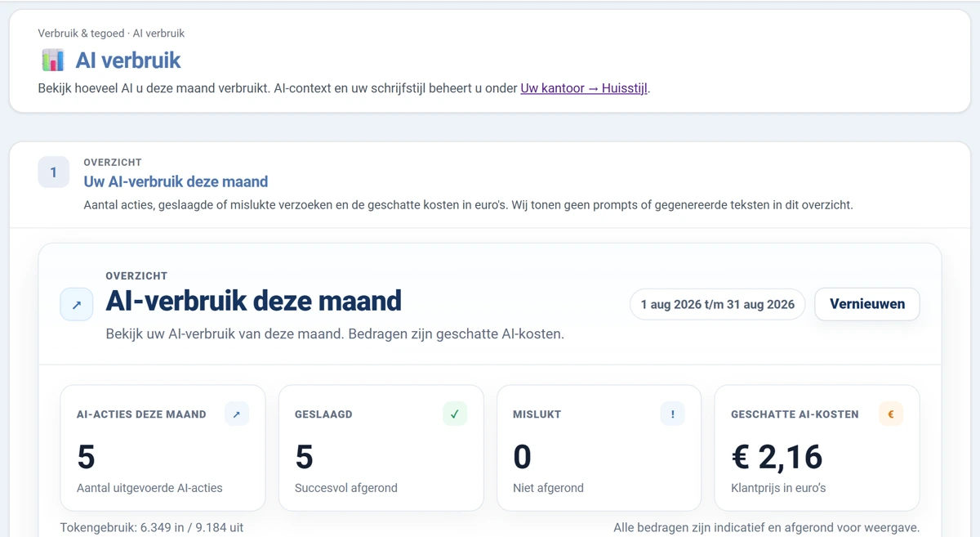
Task: Click the Alle bedragen zijn indicatief note
Action: (766, 527)
